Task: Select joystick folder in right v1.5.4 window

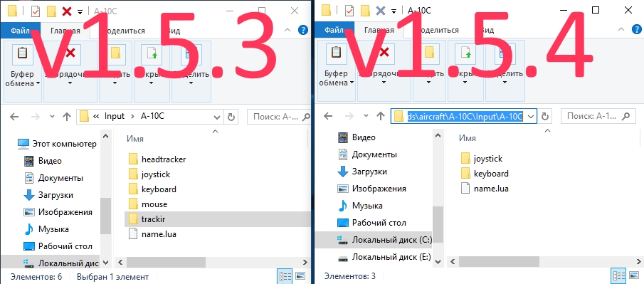Action: [481, 158]
